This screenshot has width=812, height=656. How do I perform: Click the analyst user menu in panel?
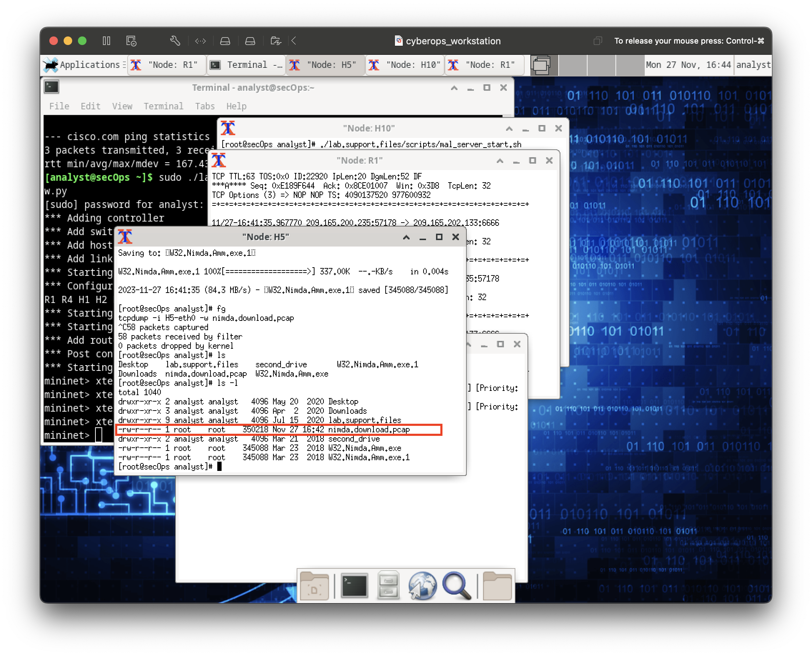753,65
